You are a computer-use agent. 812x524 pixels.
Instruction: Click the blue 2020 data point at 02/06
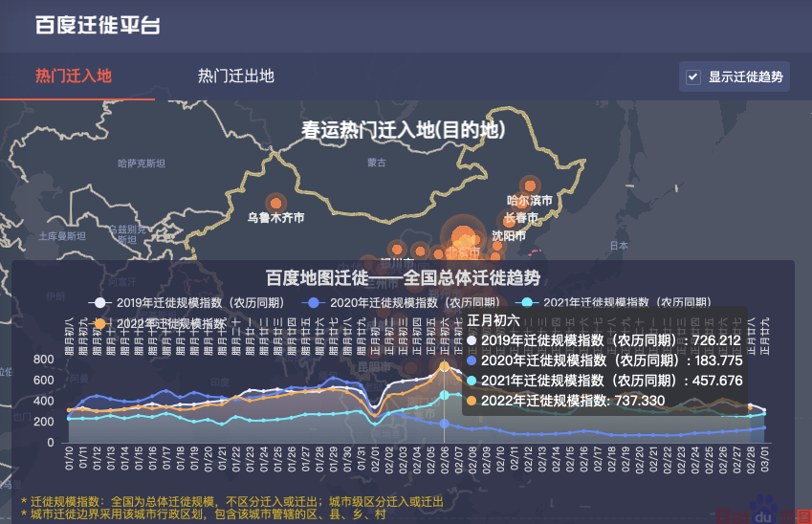444,424
